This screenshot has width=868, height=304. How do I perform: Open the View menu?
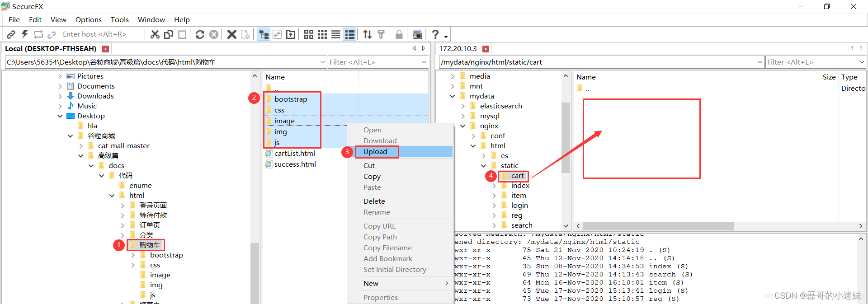(x=58, y=19)
